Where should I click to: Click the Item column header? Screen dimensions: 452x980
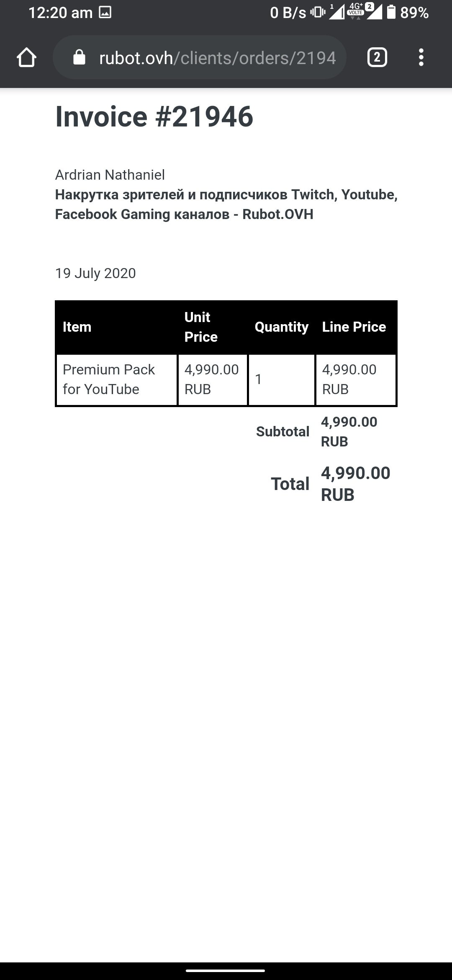(x=77, y=327)
